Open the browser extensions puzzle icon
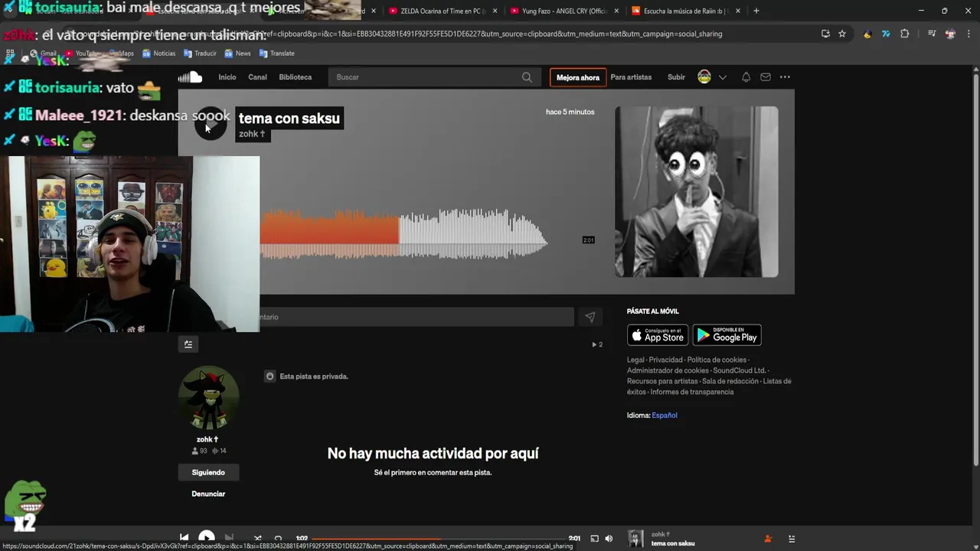The width and height of the screenshot is (980, 551). click(x=905, y=34)
